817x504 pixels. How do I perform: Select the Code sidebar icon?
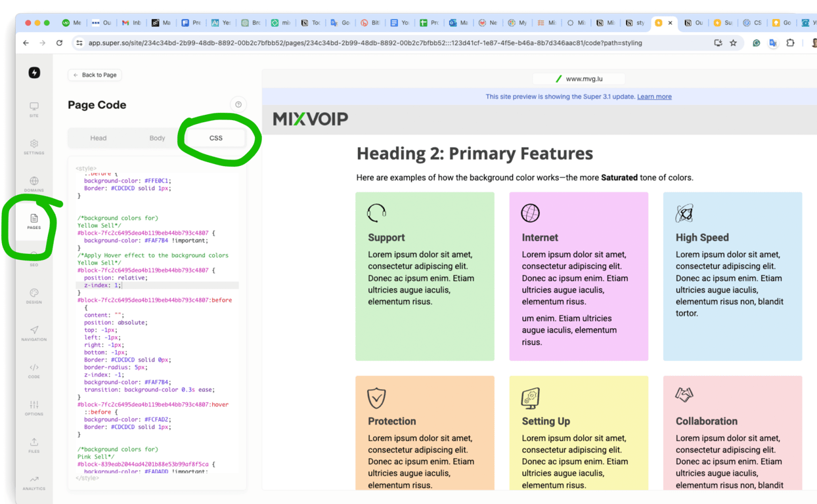point(34,371)
